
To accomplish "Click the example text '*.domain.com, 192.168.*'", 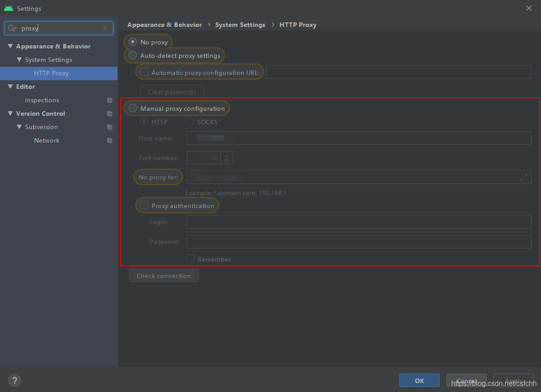I will point(251,193).
